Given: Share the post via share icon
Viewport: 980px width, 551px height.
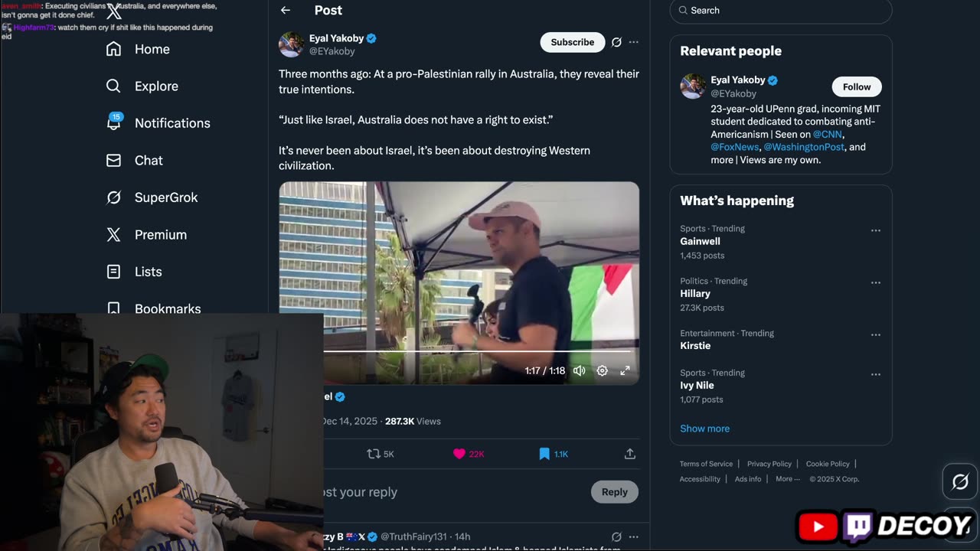Looking at the screenshot, I should (629, 454).
